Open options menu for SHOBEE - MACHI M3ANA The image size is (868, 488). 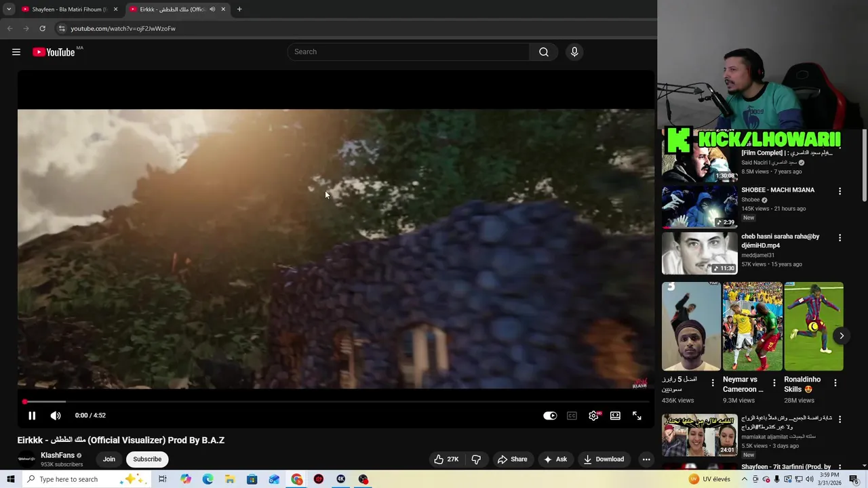point(840,192)
